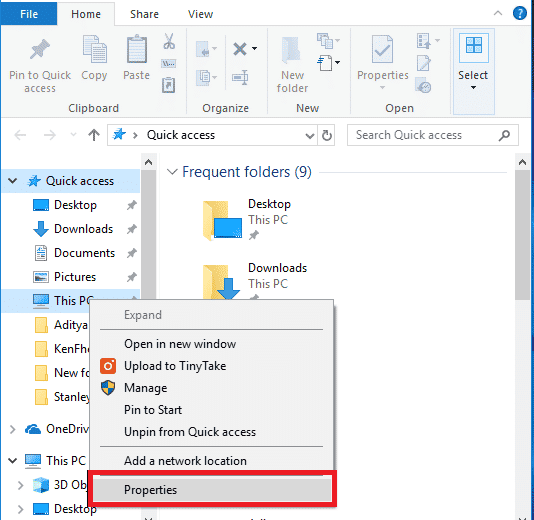Choose Properties from the context menu
This screenshot has width=534, height=520.
click(x=213, y=490)
